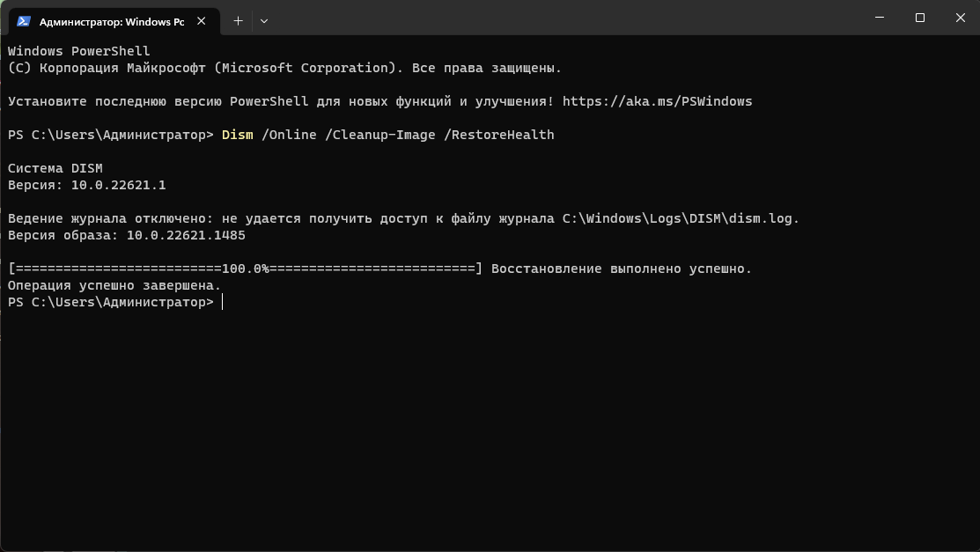Click "Восстановление выполнено успешно." text

pyautogui.click(x=622, y=269)
